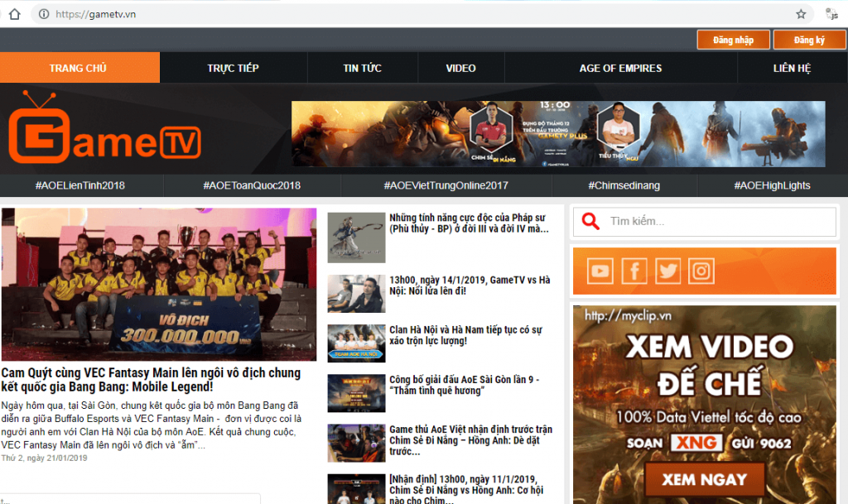The image size is (848, 504).
Task: Open featured VEC Fantasy Main champion photo
Action: pyautogui.click(x=158, y=284)
